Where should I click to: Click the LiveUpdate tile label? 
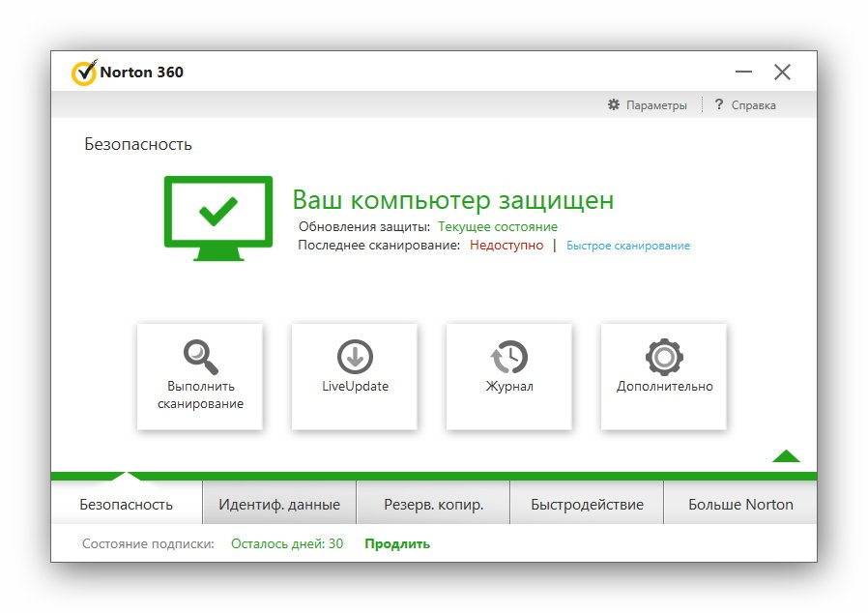tap(355, 386)
